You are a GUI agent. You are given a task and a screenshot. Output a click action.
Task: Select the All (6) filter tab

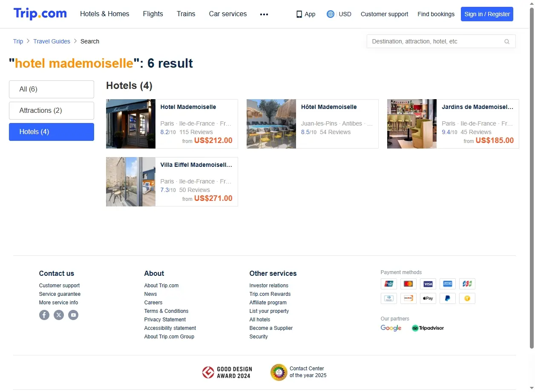(x=52, y=89)
